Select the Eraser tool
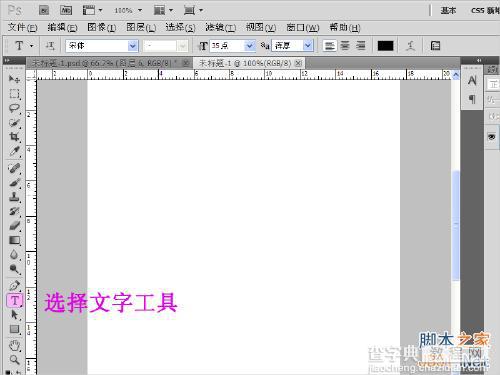The width and height of the screenshot is (500, 375). click(14, 226)
